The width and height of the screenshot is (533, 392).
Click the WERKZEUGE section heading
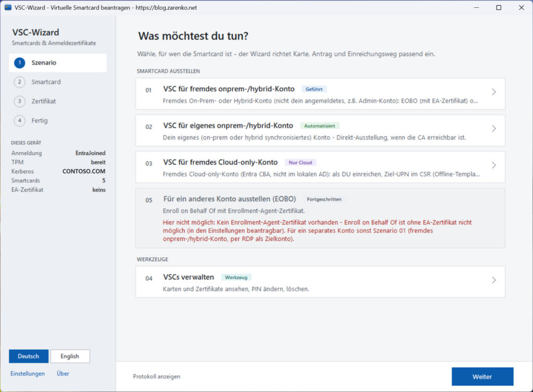tap(153, 259)
